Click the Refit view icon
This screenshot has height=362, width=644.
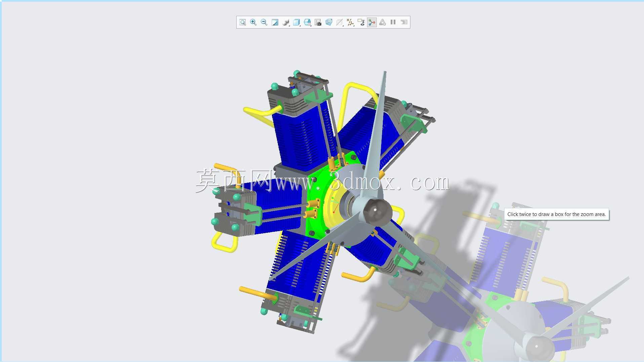pos(242,22)
